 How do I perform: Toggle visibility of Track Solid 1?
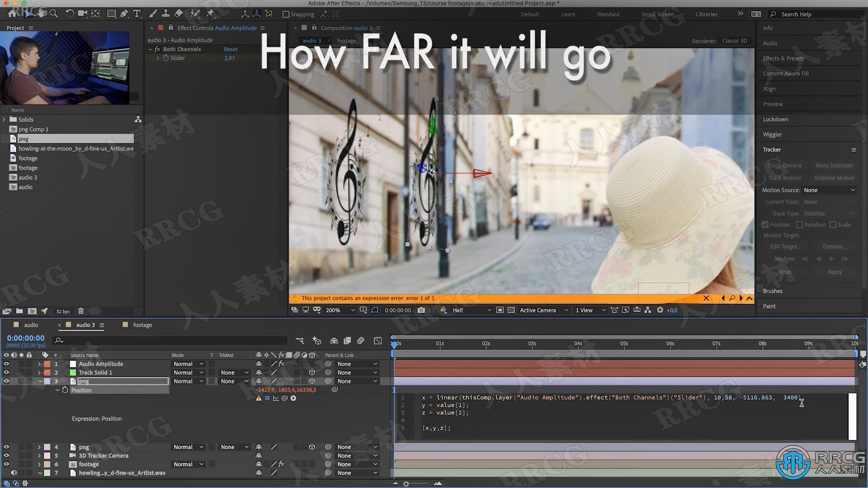(x=6, y=372)
